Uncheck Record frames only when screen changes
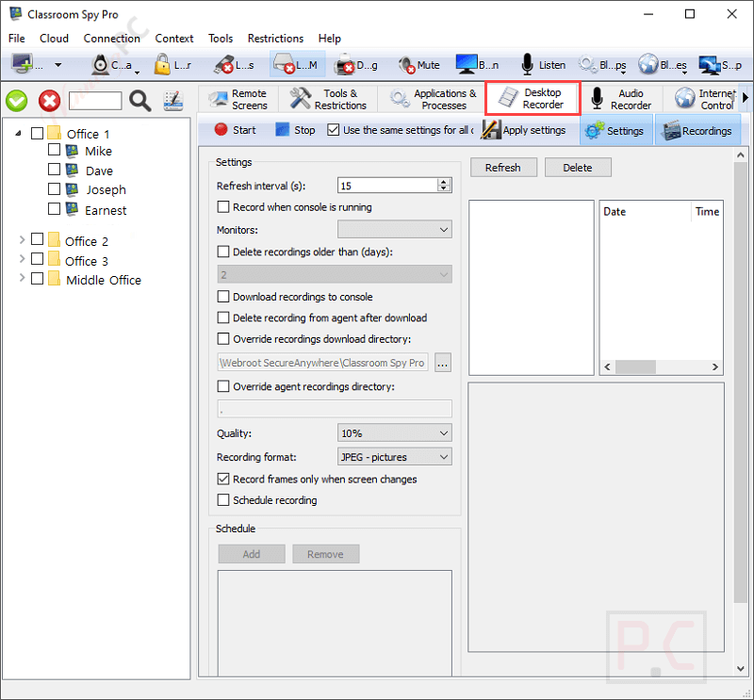 [x=224, y=480]
